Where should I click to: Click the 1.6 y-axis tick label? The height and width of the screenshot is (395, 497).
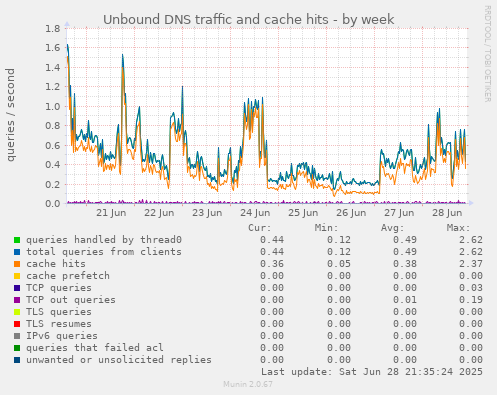tap(53, 48)
